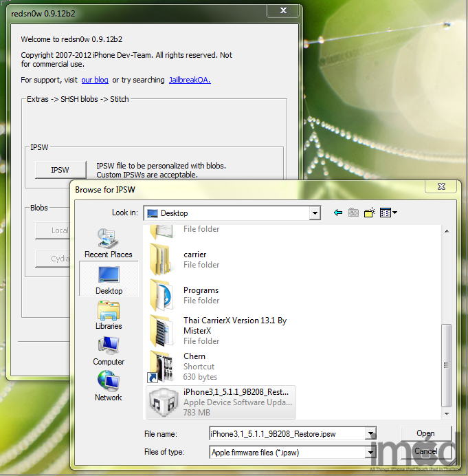Click the '630 bytes' size text
This screenshot has height=476, width=468.
point(200,377)
